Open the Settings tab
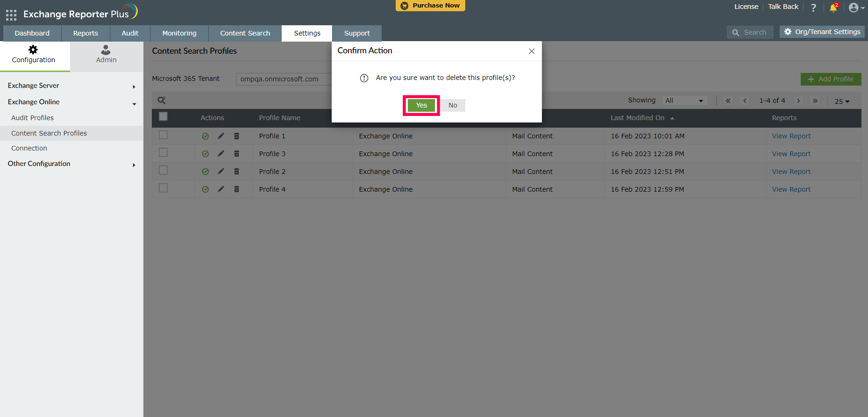Image resolution: width=868 pixels, height=417 pixels. click(307, 33)
